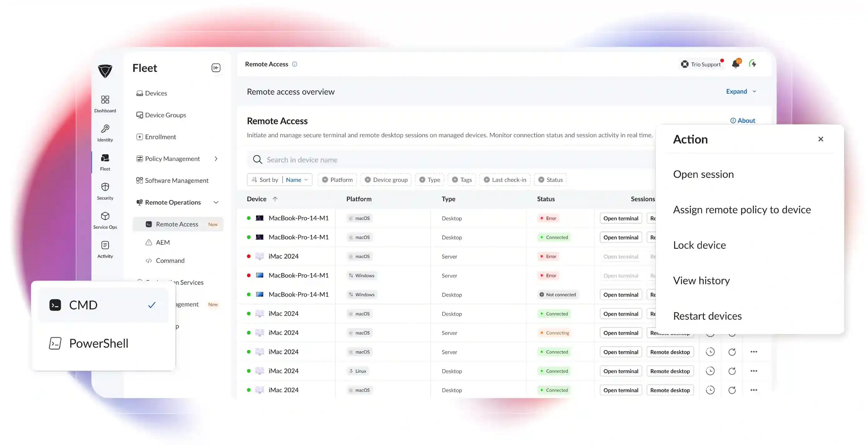Choose Lock device in Action panel

tap(699, 245)
